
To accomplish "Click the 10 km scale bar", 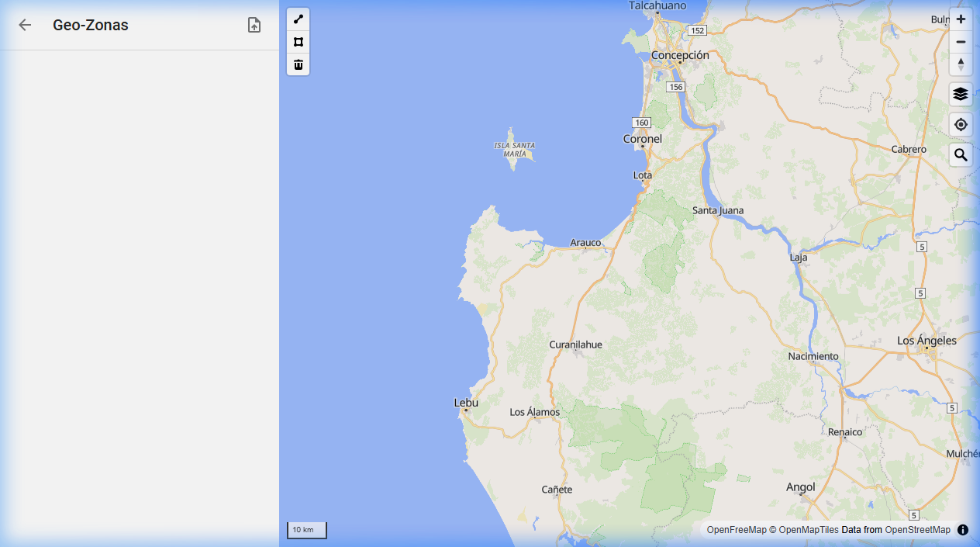I will 307,530.
